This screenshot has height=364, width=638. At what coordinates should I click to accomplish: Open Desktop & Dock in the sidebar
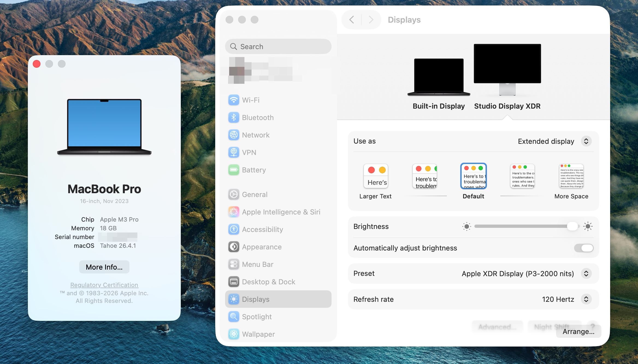[x=278, y=282]
